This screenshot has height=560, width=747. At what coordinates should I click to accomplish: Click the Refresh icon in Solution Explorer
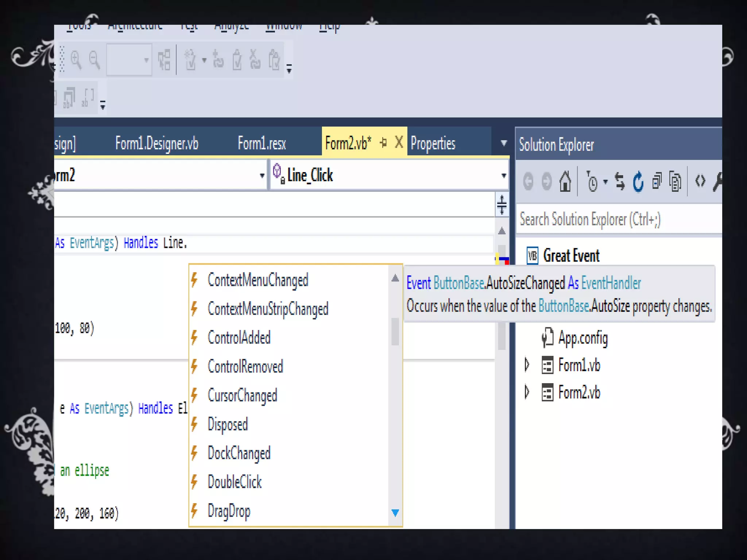click(638, 181)
